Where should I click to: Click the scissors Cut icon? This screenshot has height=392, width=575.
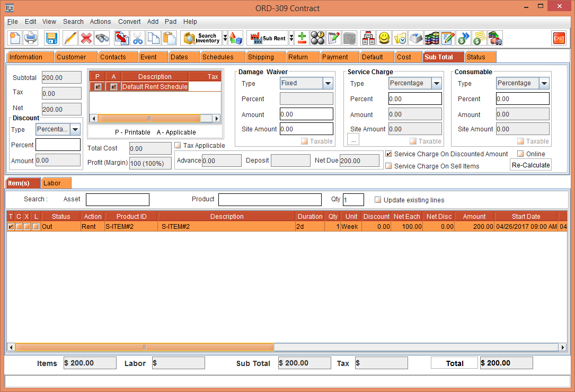tap(138, 38)
